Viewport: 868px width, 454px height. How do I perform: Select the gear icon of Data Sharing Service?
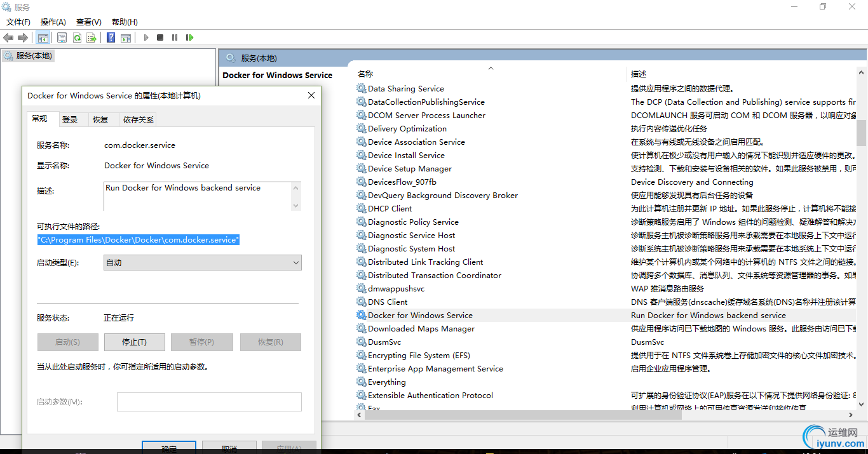361,88
